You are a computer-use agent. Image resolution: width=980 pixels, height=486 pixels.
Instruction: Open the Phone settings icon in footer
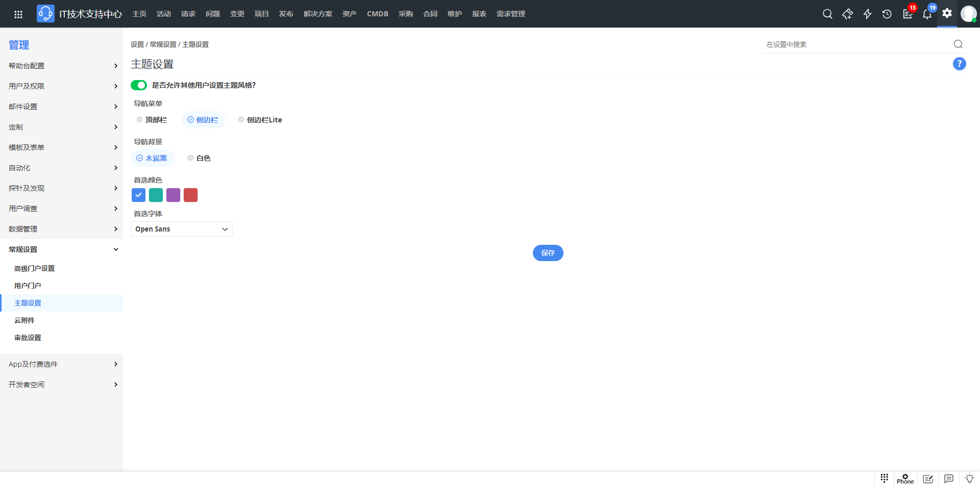(x=905, y=479)
